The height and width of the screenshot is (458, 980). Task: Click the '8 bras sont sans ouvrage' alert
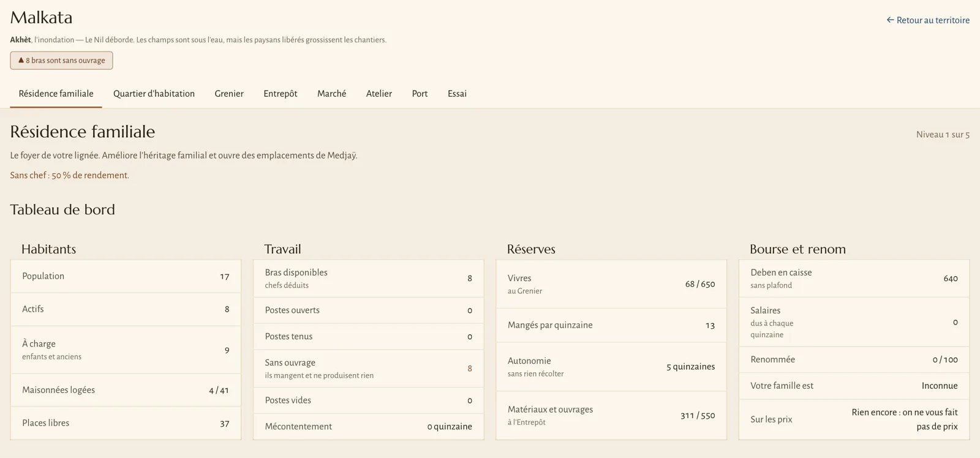pyautogui.click(x=61, y=61)
